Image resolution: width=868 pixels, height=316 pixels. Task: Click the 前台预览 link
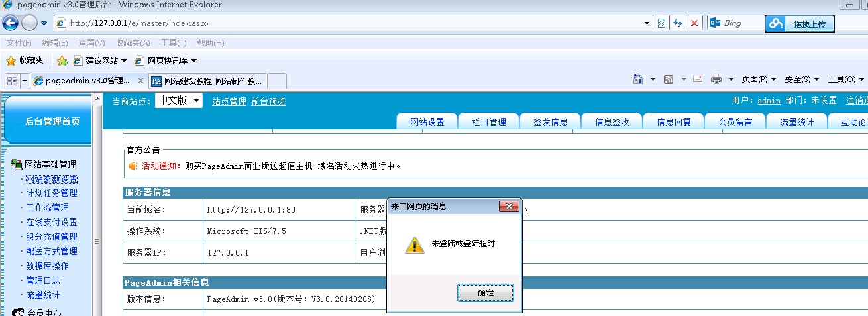(268, 101)
